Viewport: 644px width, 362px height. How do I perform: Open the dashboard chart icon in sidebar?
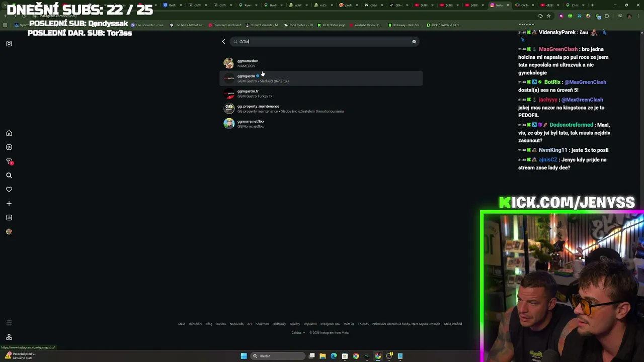pos(9,218)
